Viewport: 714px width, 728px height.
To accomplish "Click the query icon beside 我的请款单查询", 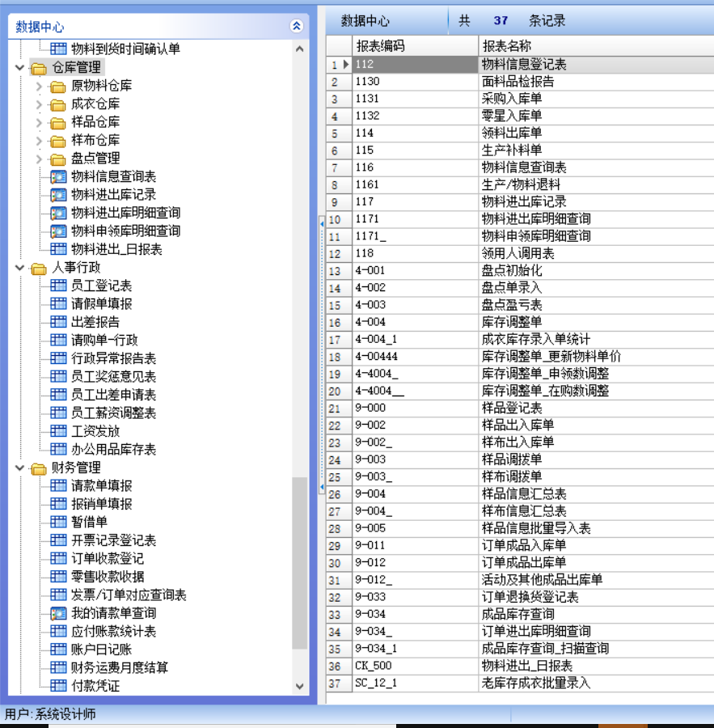I will pyautogui.click(x=58, y=613).
